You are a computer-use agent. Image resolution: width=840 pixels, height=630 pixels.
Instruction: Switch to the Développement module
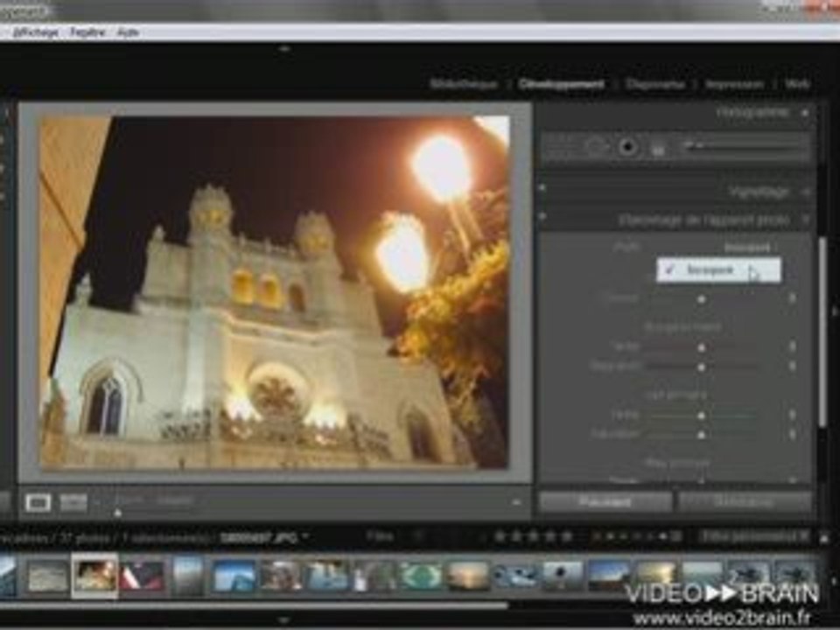pos(561,84)
